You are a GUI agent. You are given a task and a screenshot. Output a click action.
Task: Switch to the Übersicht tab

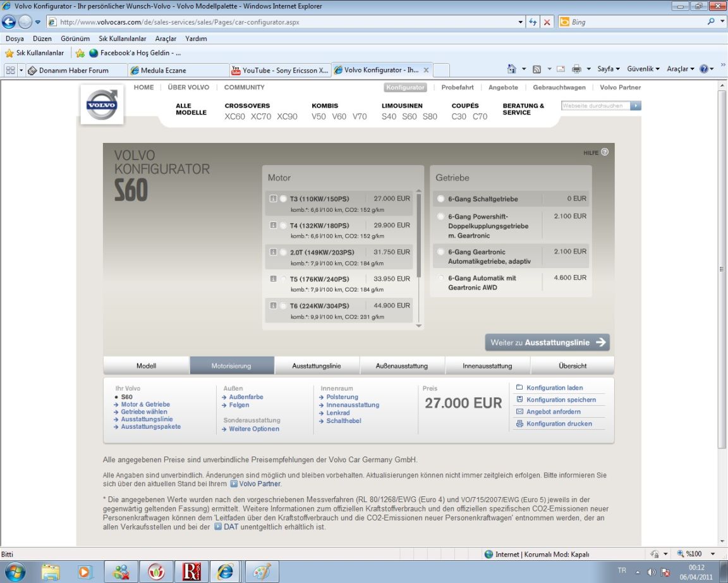click(573, 365)
